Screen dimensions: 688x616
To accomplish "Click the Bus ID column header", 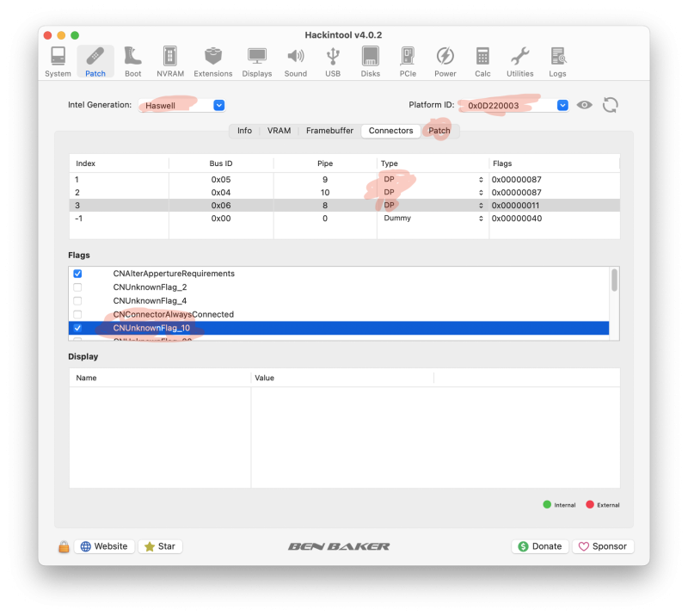I will pyautogui.click(x=221, y=163).
